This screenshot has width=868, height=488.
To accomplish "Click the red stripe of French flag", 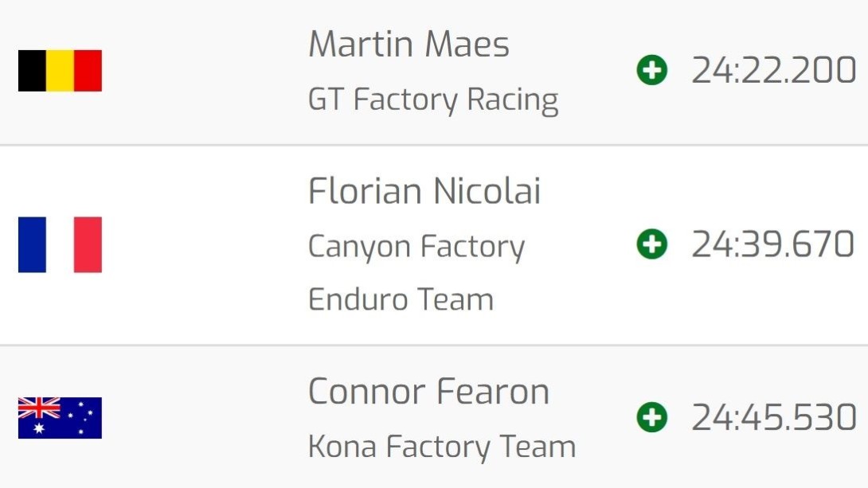I will (88, 244).
